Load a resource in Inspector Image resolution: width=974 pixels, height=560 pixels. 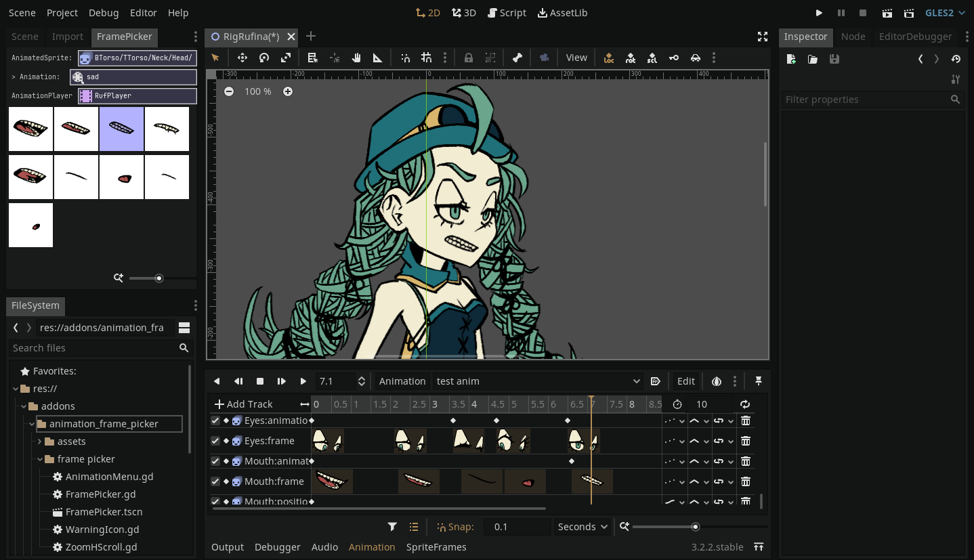click(x=812, y=59)
